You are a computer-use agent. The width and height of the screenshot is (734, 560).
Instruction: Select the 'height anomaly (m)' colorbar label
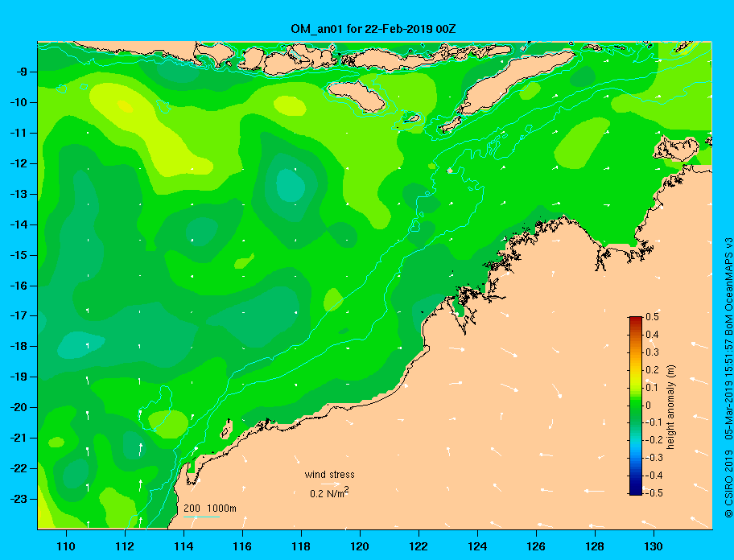pos(671,407)
